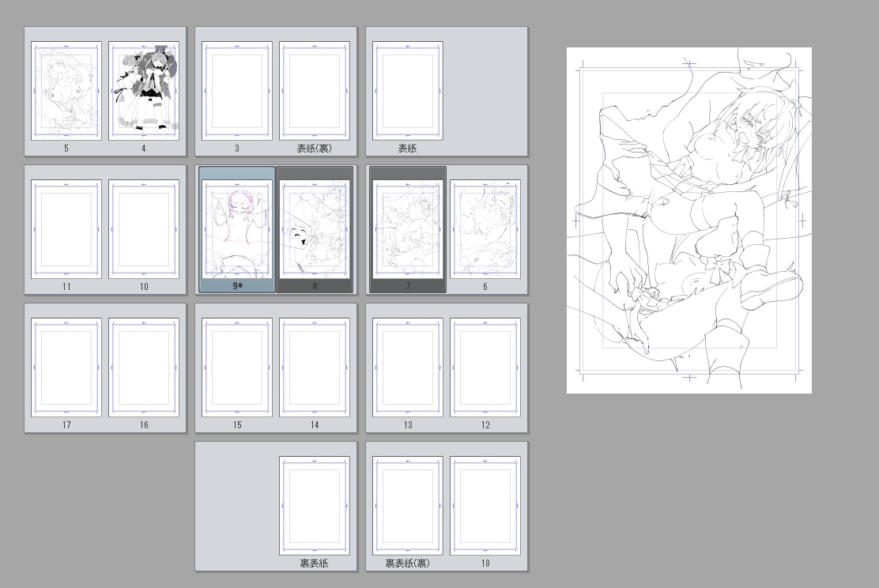This screenshot has width=879, height=588.
Task: Click the "裏表紙(裏)" page label text
Action: click(x=408, y=563)
